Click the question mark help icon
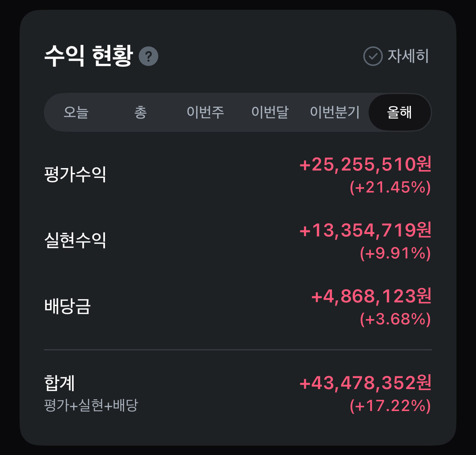The image size is (476, 455). point(148,56)
